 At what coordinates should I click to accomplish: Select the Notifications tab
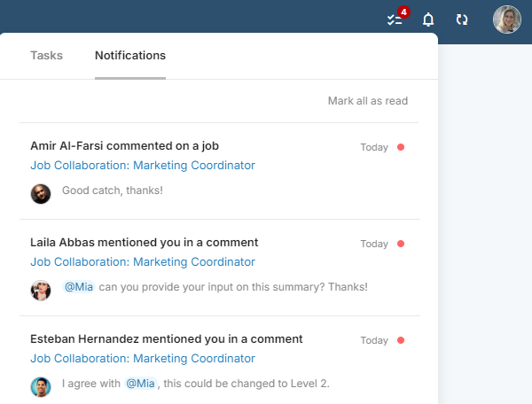pos(130,55)
